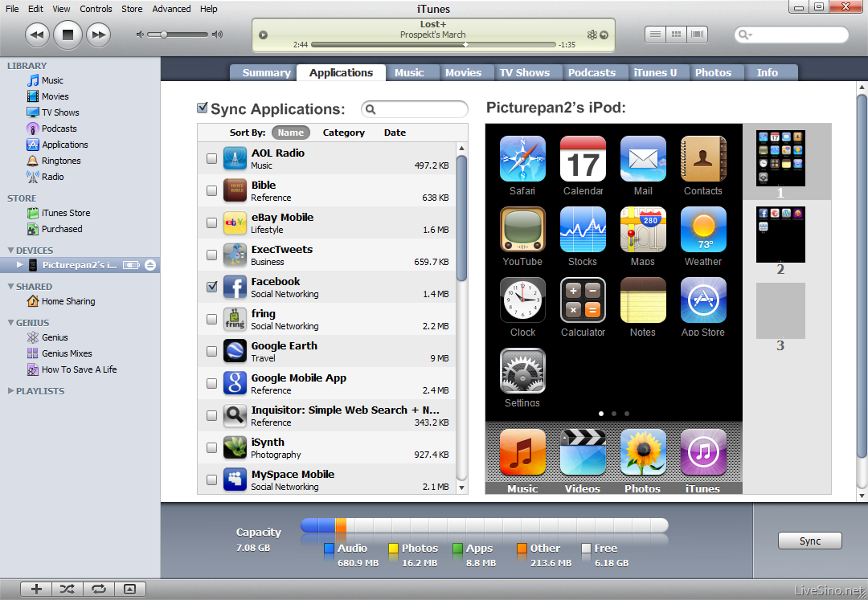Click the Calculator app icon

[x=583, y=300]
